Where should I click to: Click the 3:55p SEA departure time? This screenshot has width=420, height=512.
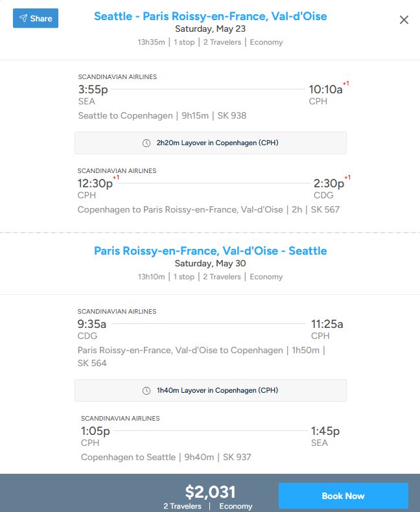93,89
